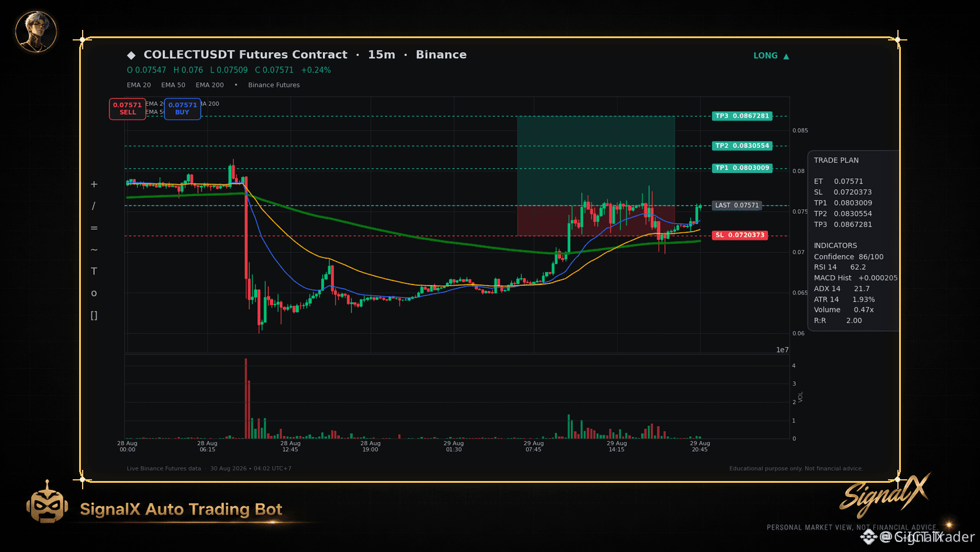Click the Educational purpose only disclaimer
The image size is (980, 552).
coord(796,469)
